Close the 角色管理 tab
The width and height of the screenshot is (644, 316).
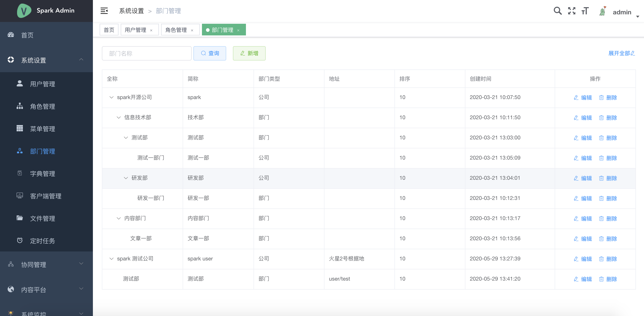192,30
